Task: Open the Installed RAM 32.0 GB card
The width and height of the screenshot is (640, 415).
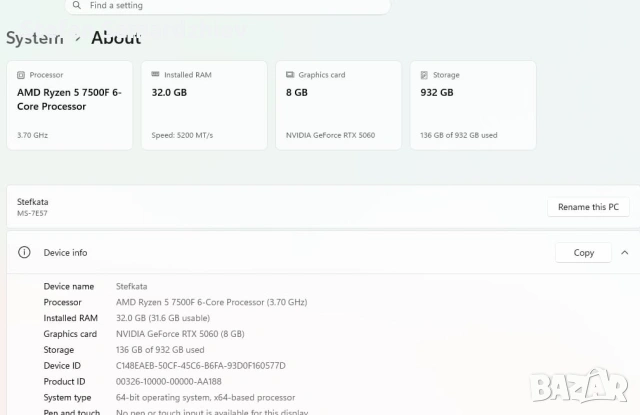Action: [x=204, y=105]
